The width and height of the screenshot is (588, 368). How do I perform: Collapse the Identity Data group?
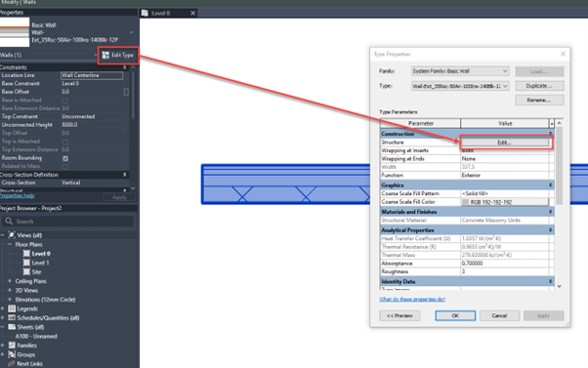pyautogui.click(x=551, y=281)
